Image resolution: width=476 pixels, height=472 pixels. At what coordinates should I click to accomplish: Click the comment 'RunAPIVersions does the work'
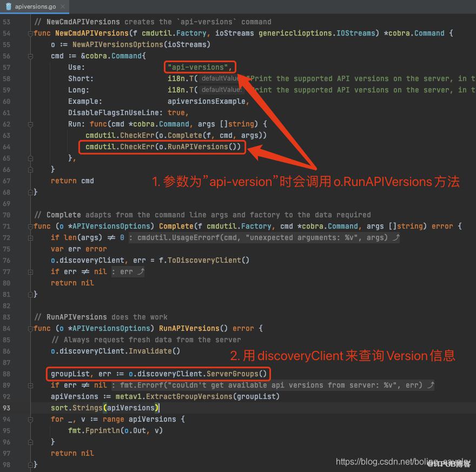click(107, 317)
